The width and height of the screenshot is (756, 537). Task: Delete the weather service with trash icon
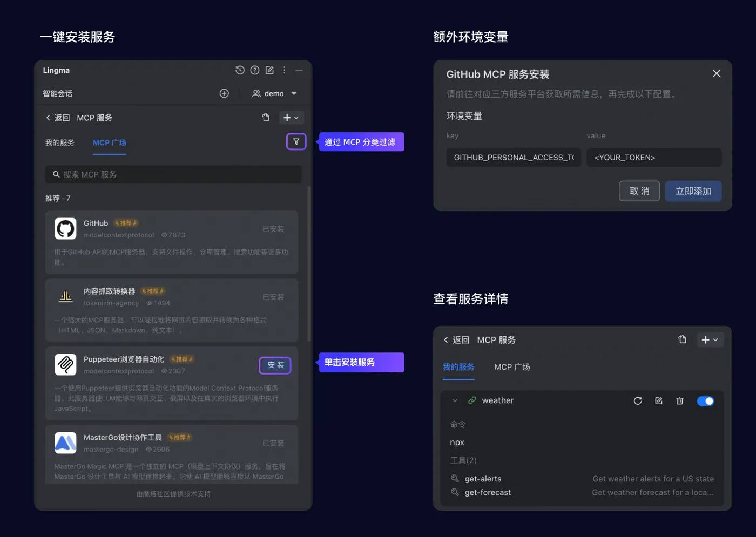[680, 401]
